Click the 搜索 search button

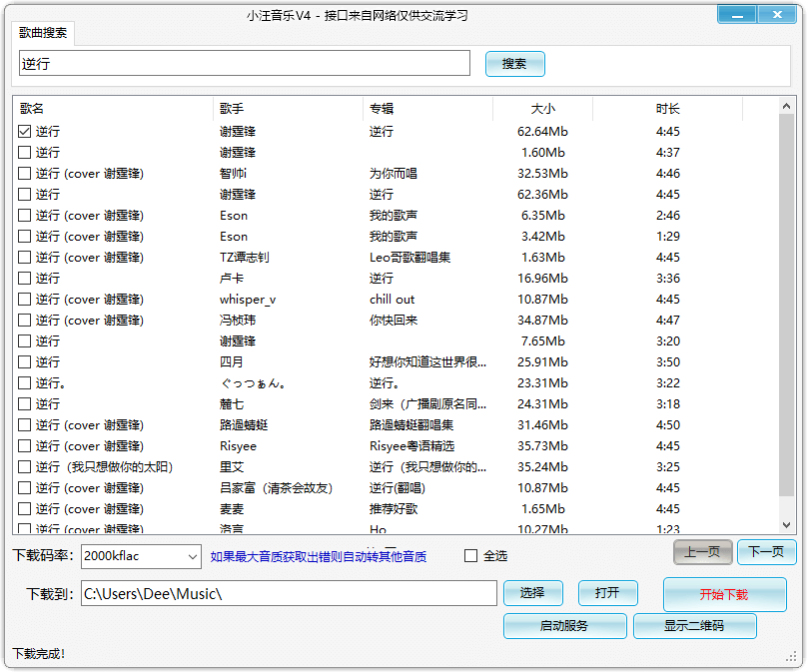pos(514,64)
